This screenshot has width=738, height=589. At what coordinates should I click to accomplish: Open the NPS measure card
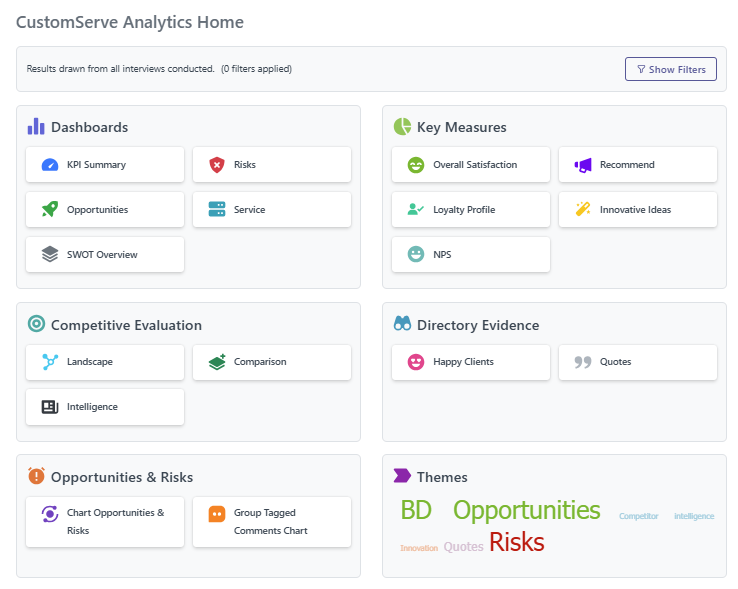(x=471, y=254)
